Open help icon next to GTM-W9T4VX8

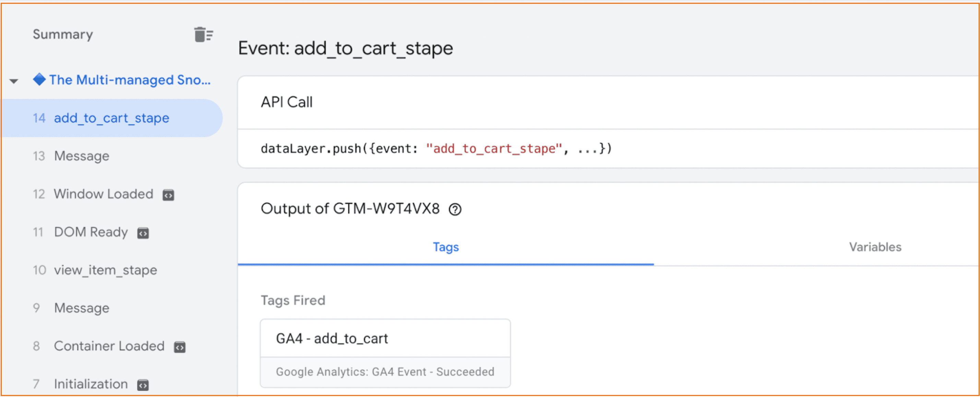point(455,209)
